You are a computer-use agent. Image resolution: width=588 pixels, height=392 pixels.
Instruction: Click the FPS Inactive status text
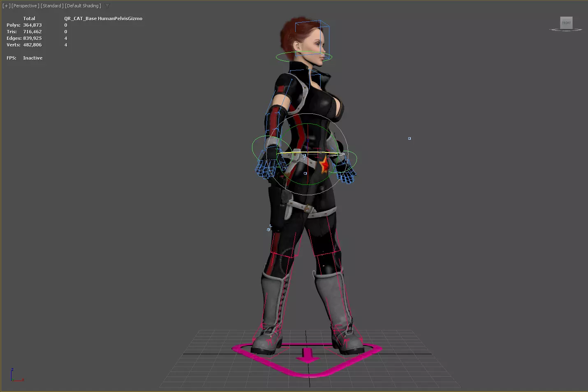[33, 58]
